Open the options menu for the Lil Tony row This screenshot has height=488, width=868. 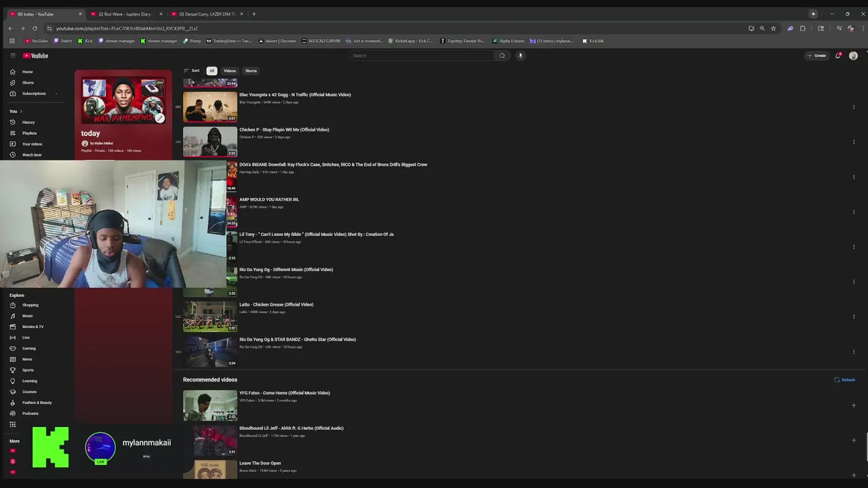pyautogui.click(x=854, y=247)
